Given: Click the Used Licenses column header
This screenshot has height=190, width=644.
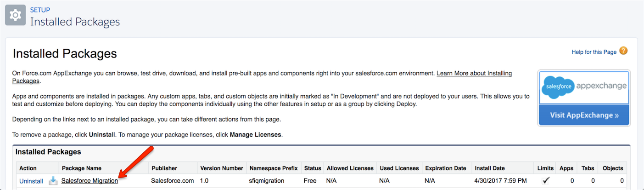Looking at the screenshot, I should [399, 168].
